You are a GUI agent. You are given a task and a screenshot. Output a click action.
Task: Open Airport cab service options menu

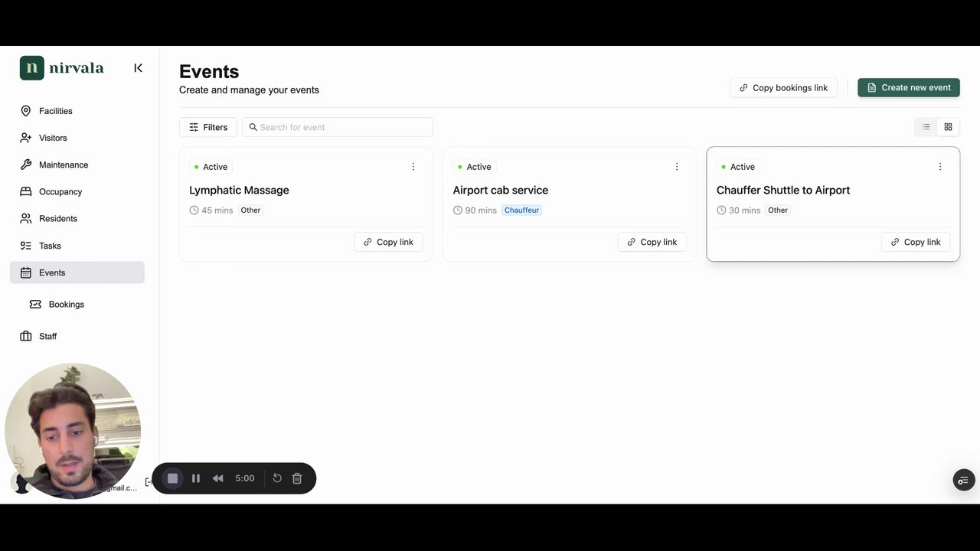coord(677,167)
